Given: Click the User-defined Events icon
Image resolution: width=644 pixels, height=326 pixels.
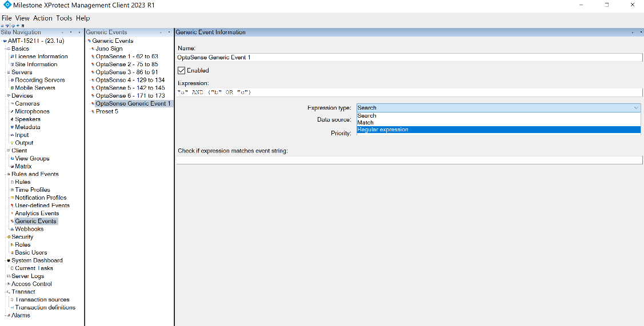Looking at the screenshot, I should 13,206.
